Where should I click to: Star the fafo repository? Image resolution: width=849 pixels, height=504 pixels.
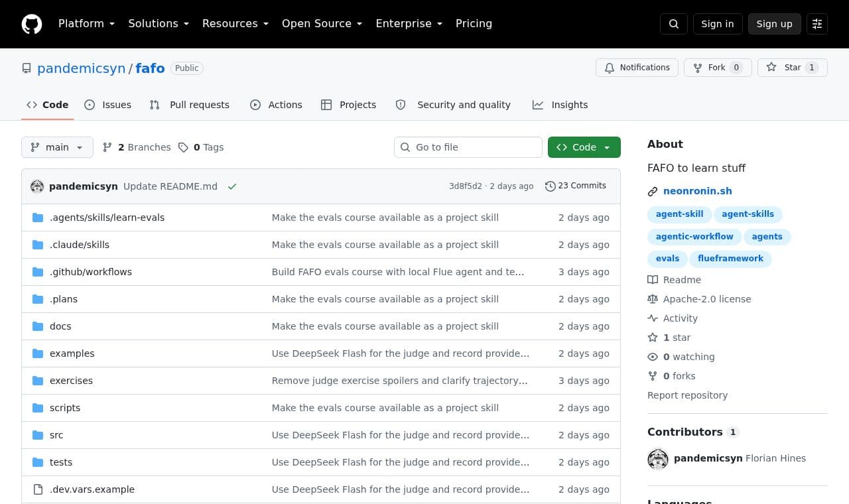[793, 68]
